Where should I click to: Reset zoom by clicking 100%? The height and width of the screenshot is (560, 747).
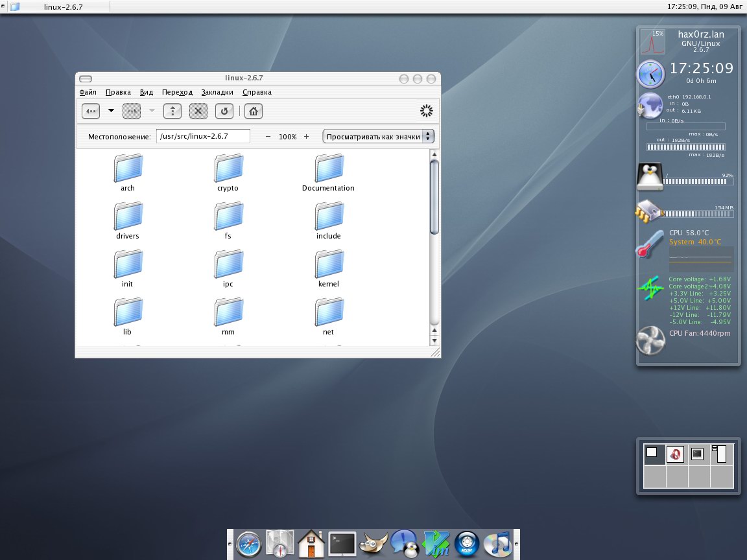[287, 137]
